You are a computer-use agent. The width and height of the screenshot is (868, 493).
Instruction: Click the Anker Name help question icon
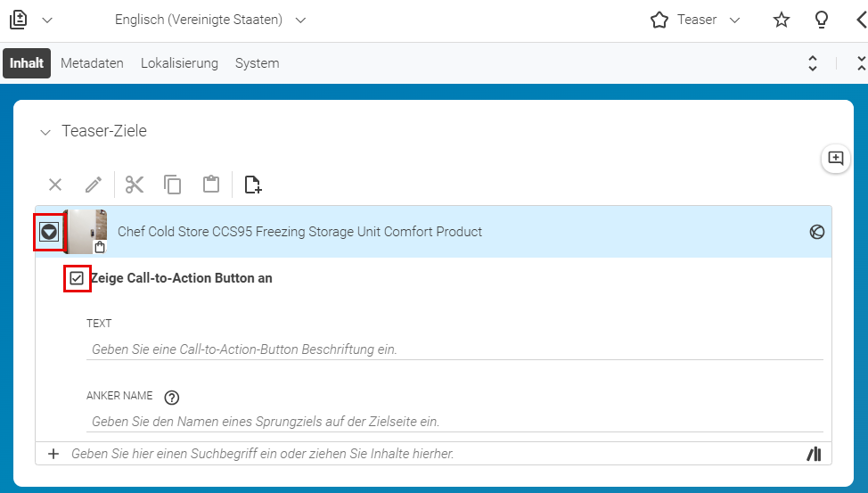coord(172,398)
